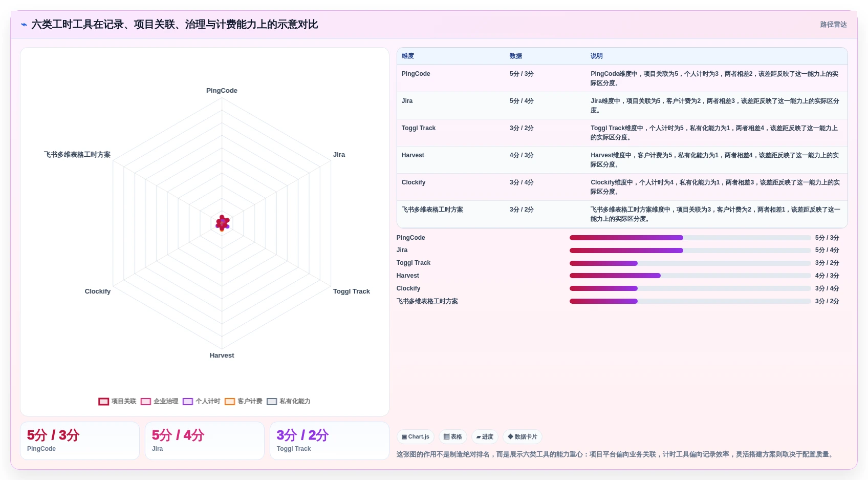The width and height of the screenshot is (868, 480).
Task: Click the 数据卡片 chip with diamond icon
Action: click(522, 437)
